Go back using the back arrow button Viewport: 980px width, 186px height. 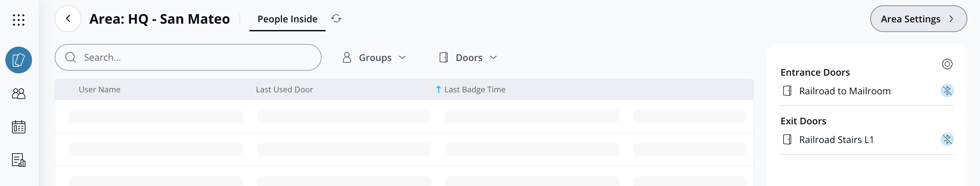(x=68, y=19)
